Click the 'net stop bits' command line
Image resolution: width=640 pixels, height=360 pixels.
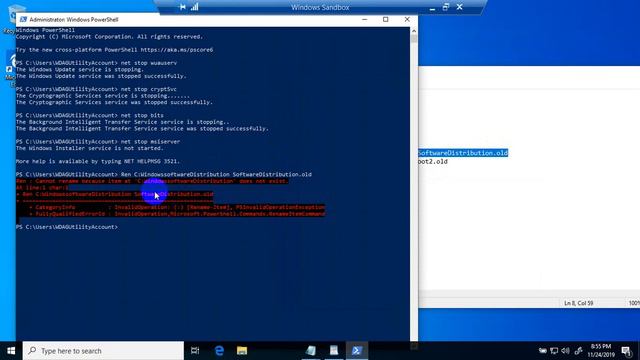tap(90, 115)
